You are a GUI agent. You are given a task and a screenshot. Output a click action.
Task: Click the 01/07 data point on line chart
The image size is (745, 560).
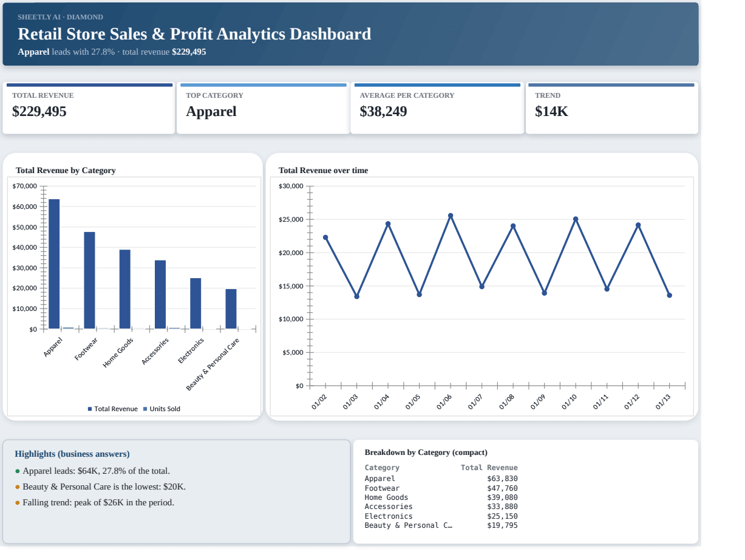482,287
